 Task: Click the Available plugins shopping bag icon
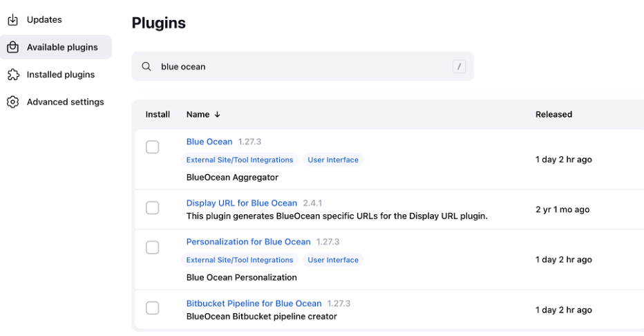[12, 47]
